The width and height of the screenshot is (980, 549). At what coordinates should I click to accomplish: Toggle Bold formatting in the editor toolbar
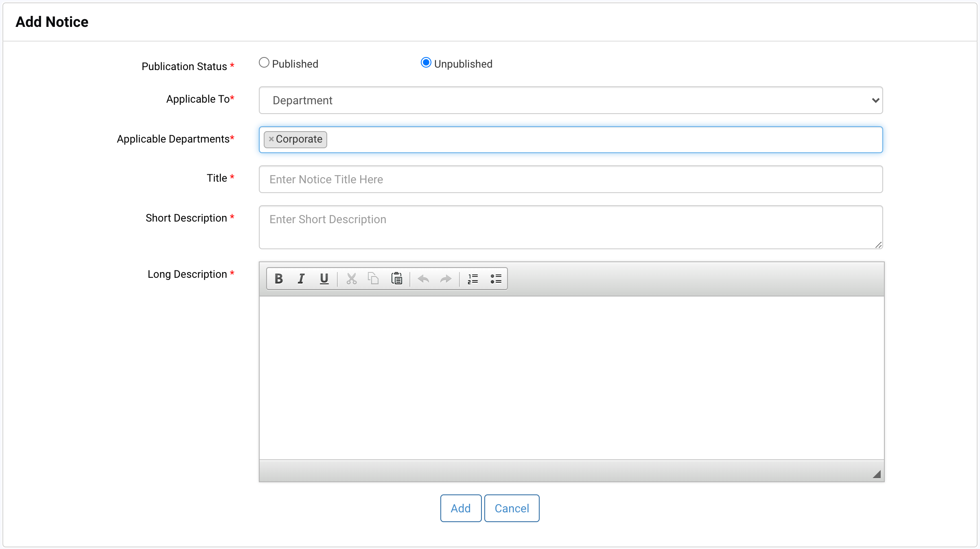[x=279, y=279]
